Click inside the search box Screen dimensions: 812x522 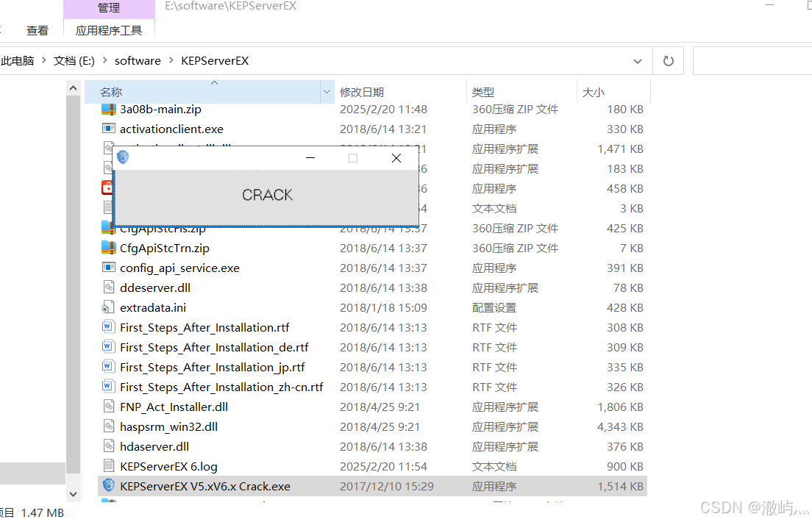click(752, 61)
